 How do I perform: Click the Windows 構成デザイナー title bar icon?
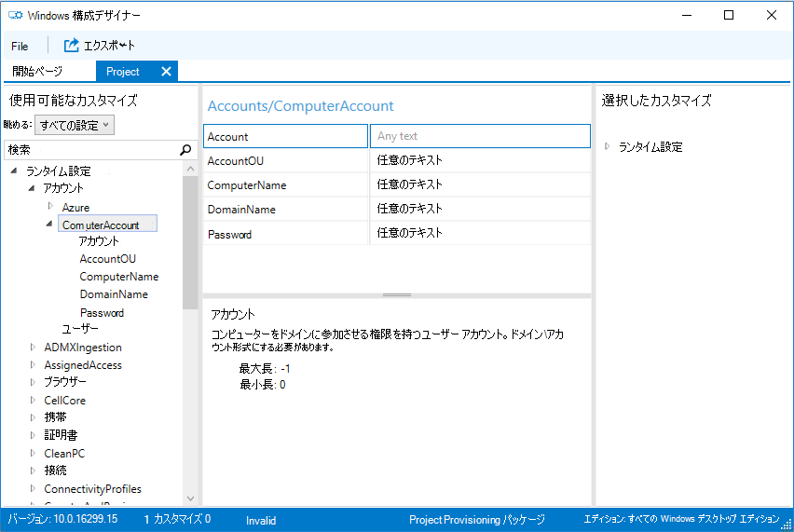tap(15, 15)
